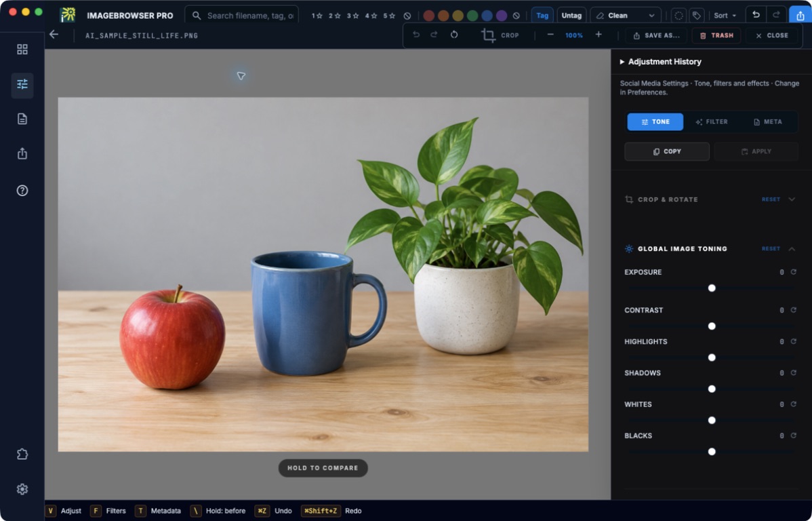Select the red color label swatch
Image resolution: width=812 pixels, height=521 pixels.
[x=429, y=16]
